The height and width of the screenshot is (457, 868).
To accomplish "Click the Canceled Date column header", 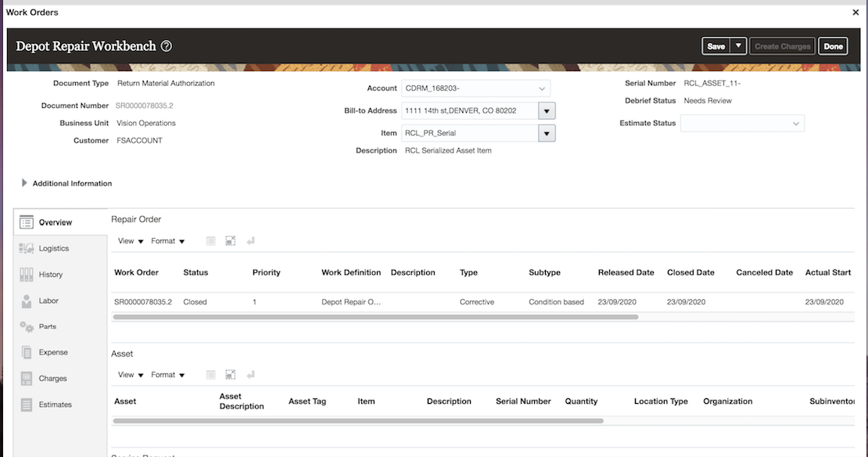I will (x=765, y=272).
